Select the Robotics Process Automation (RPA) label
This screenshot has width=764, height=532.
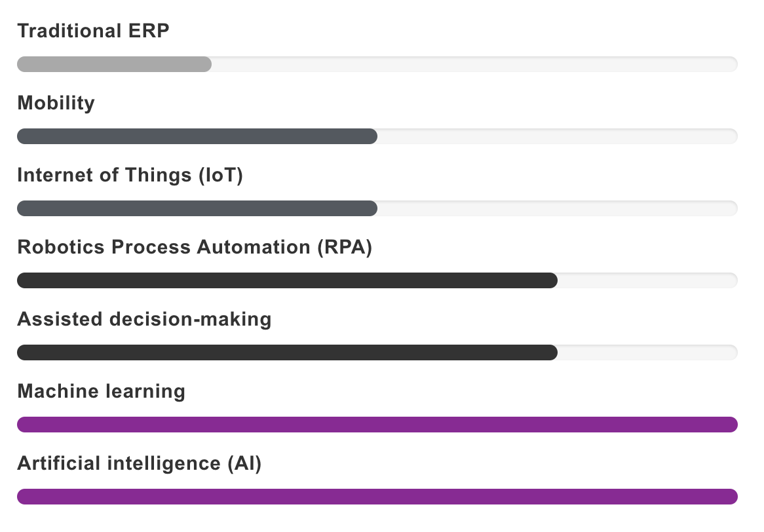click(x=195, y=248)
